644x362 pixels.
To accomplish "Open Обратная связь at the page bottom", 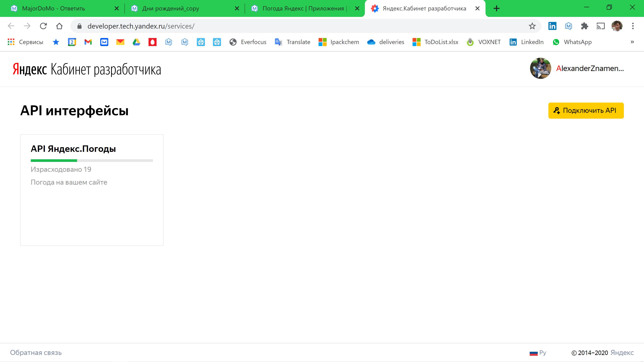I will coord(36,353).
